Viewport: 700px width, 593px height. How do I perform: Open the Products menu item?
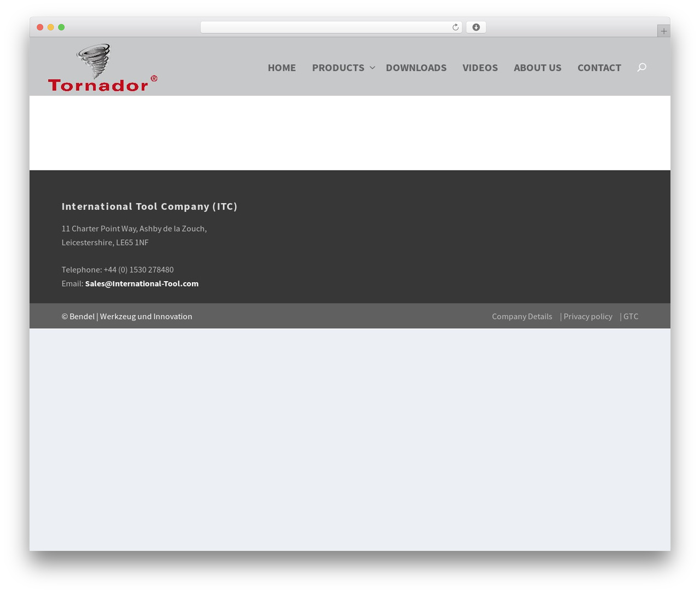[338, 67]
